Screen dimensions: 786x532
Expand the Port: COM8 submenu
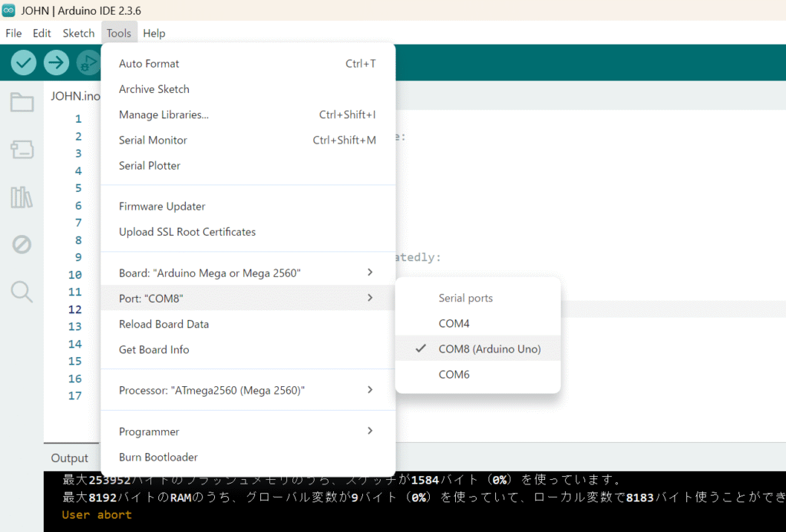248,299
